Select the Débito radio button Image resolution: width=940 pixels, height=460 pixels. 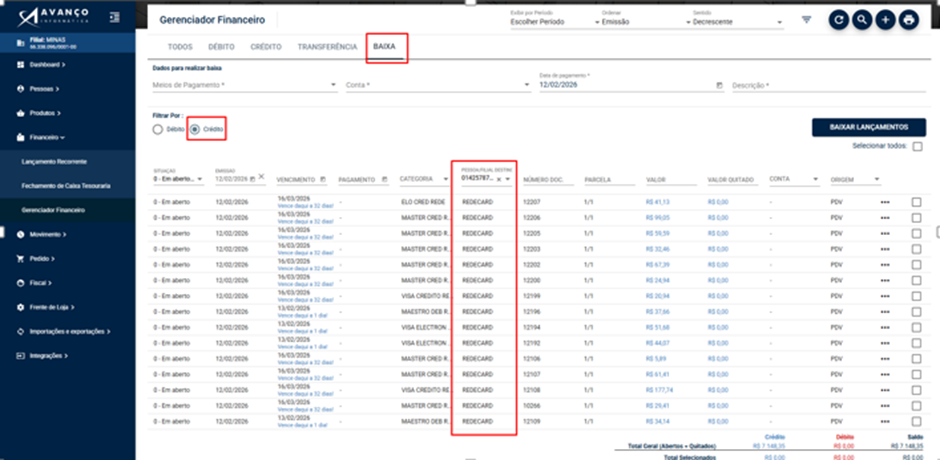[158, 129]
